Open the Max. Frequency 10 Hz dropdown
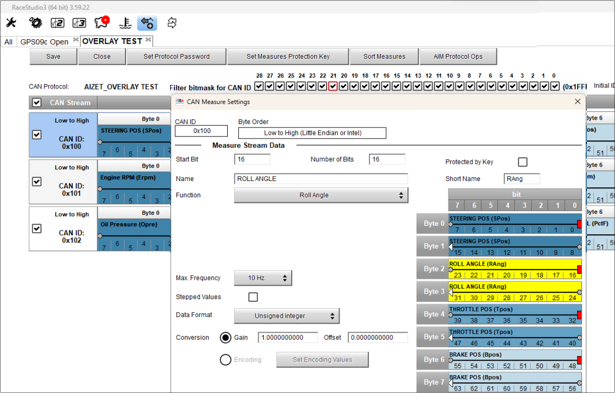This screenshot has width=615, height=393. coord(263,278)
